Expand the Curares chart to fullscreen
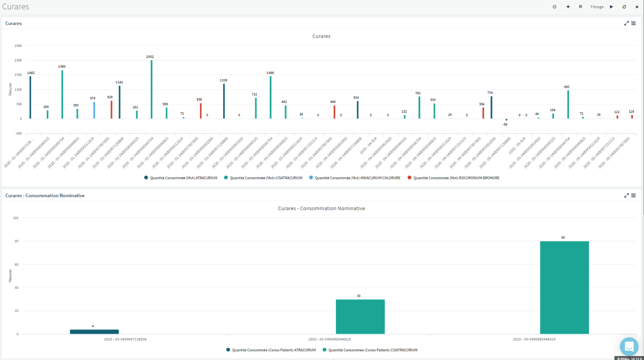The height and width of the screenshot is (360, 644). click(626, 23)
